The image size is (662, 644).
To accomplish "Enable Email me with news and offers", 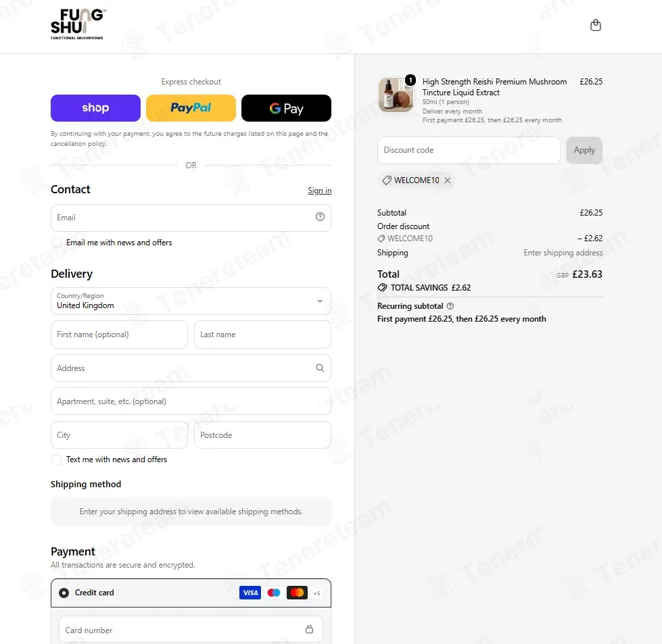I will point(56,243).
